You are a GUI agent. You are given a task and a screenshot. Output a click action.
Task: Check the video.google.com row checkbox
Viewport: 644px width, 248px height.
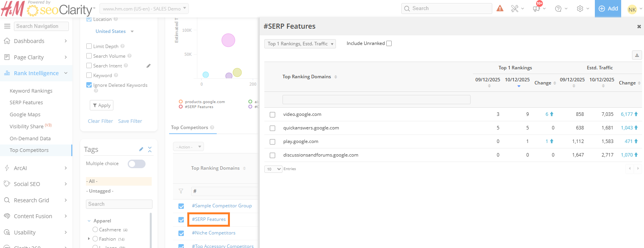[272, 115]
